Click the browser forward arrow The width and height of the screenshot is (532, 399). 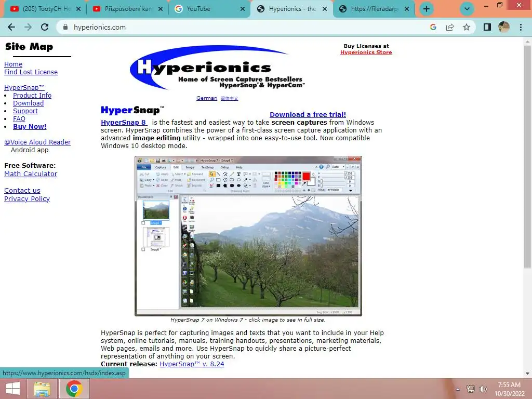28,27
